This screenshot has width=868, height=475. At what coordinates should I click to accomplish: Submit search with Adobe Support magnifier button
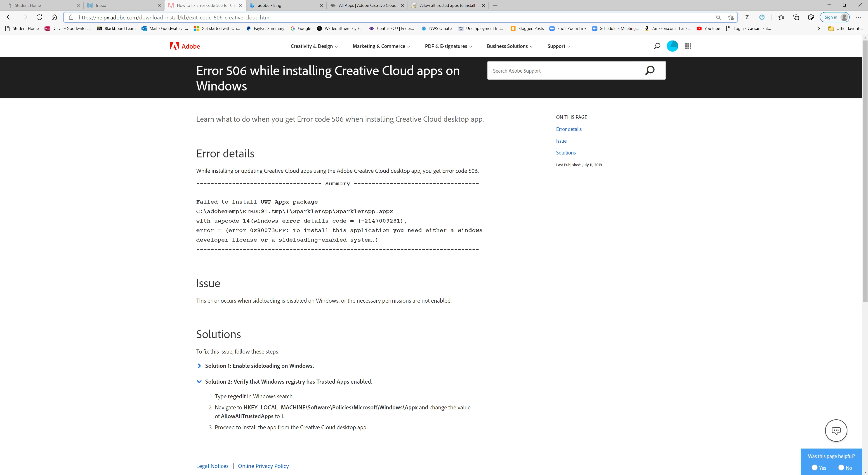650,70
